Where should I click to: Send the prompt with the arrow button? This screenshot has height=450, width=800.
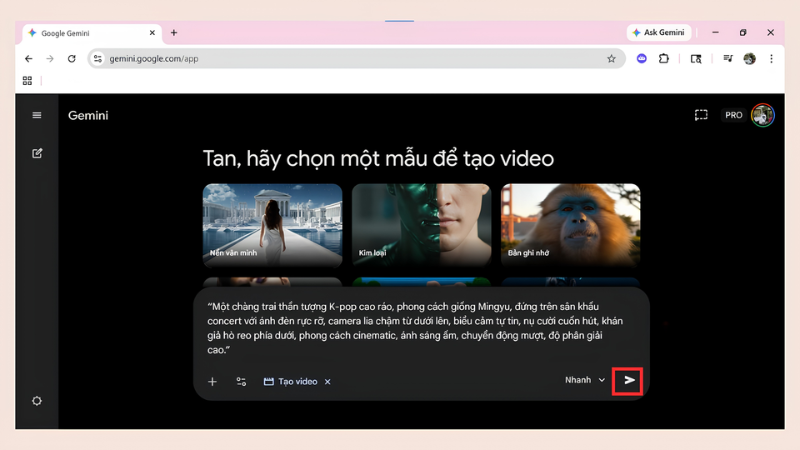pyautogui.click(x=628, y=381)
